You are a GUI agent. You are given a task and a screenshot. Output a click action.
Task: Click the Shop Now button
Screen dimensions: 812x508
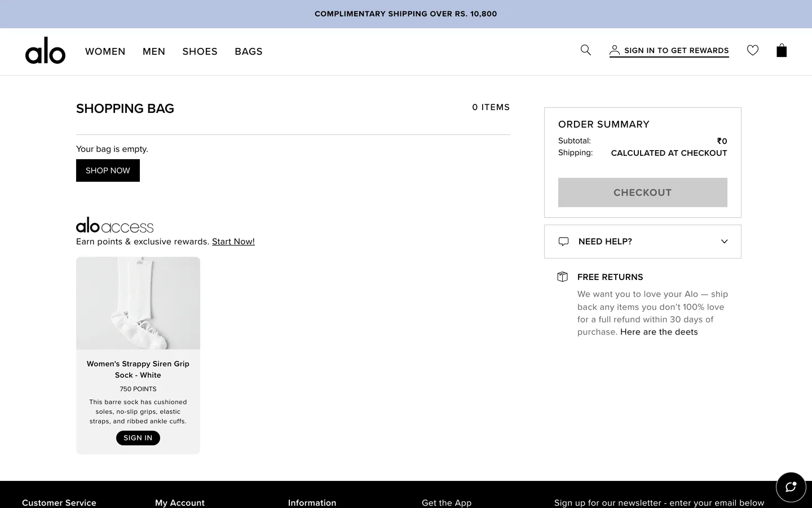[x=108, y=170]
